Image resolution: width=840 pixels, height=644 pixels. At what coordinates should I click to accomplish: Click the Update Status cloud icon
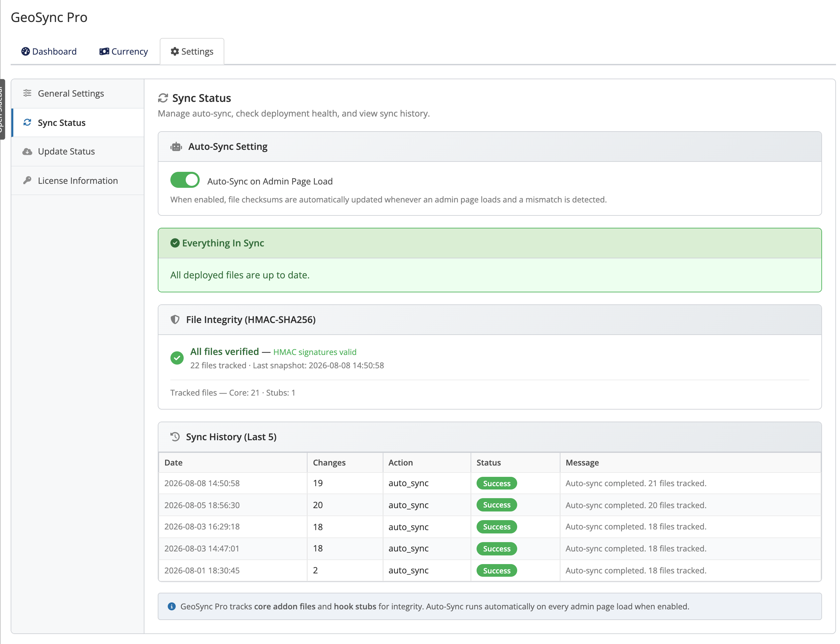coord(27,152)
